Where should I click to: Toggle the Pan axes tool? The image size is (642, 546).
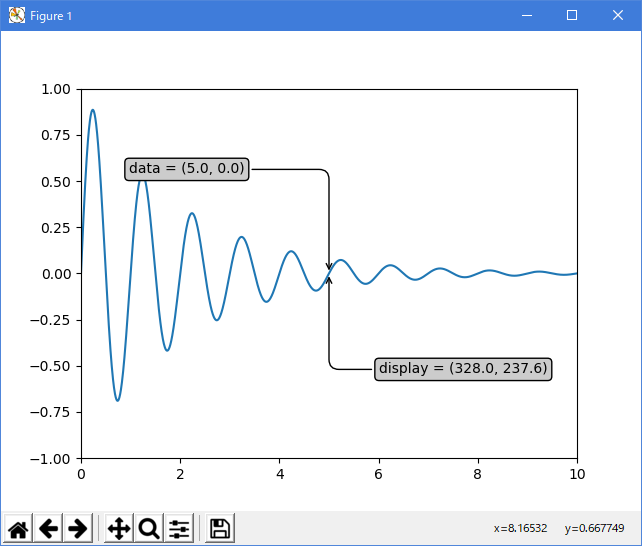tap(118, 528)
